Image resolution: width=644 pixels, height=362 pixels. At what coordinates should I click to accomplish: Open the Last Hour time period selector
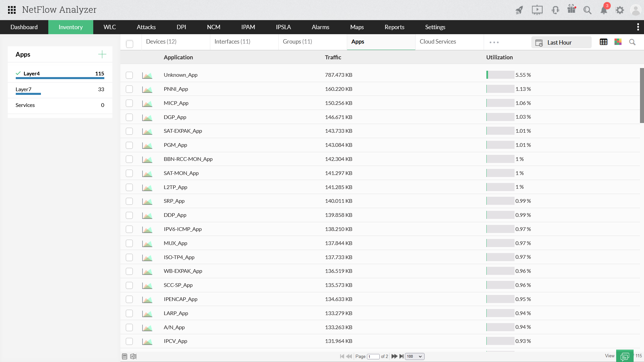coord(561,43)
